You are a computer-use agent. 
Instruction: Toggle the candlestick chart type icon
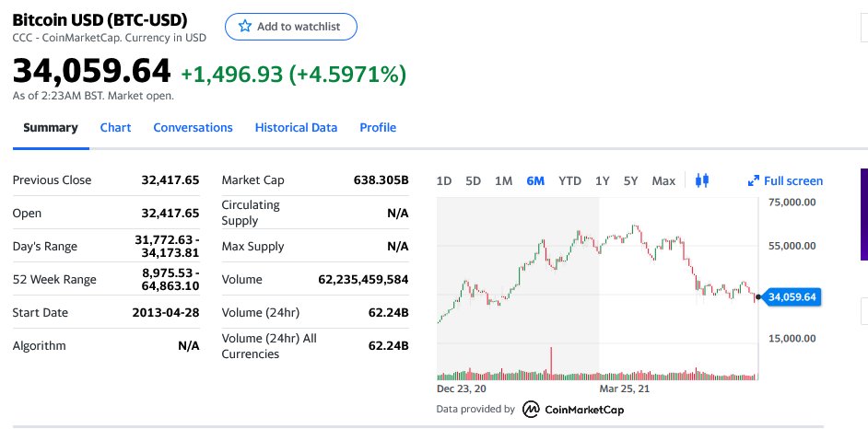(x=702, y=180)
